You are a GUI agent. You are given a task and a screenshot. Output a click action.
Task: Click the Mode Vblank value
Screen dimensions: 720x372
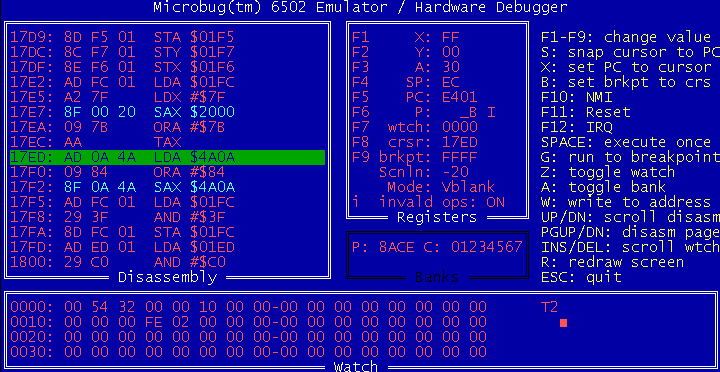(x=469, y=187)
